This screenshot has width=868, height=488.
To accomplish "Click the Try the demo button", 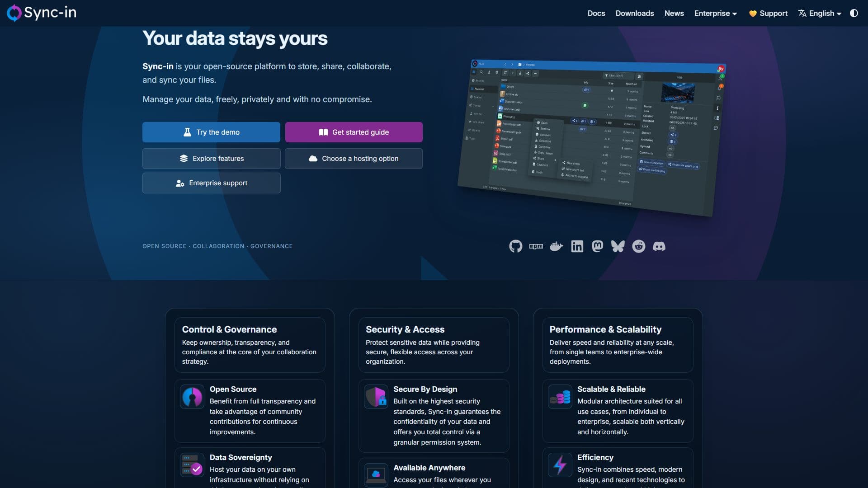I will 211,132.
